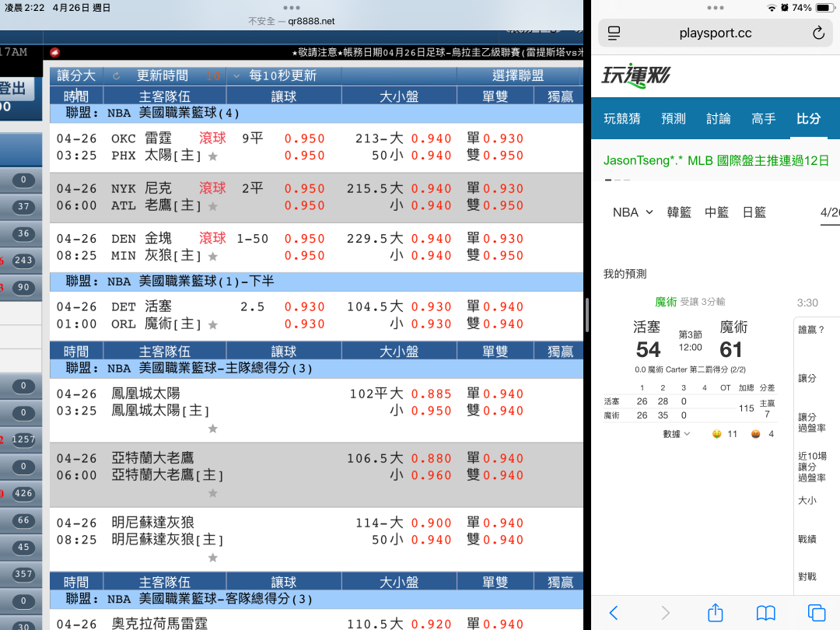Open Safari bookmarks book icon
The width and height of the screenshot is (840, 630).
tap(766, 612)
